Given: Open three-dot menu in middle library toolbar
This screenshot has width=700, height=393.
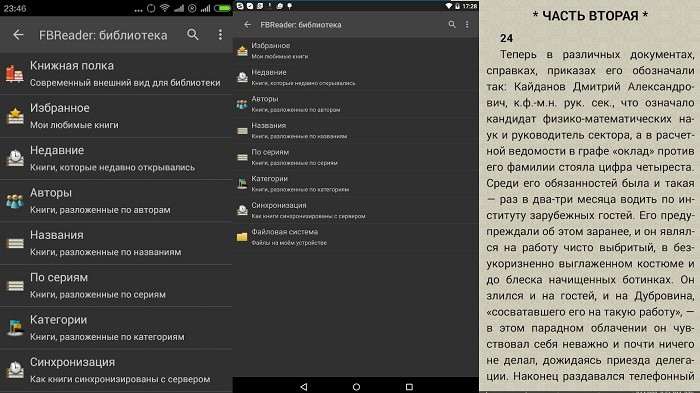Looking at the screenshot, I should click(467, 25).
